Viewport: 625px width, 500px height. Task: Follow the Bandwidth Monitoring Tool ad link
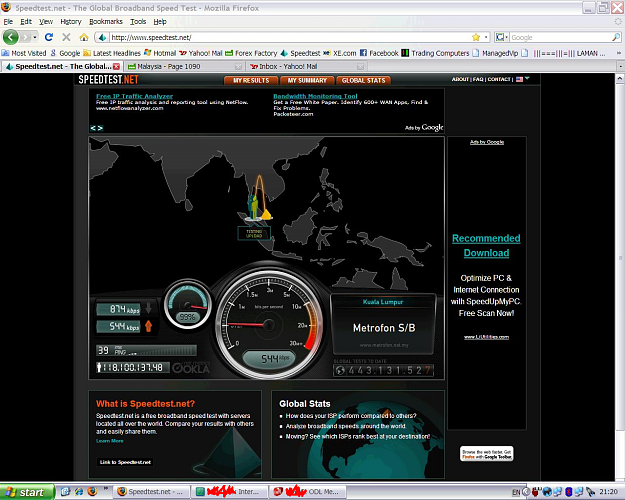[315, 96]
